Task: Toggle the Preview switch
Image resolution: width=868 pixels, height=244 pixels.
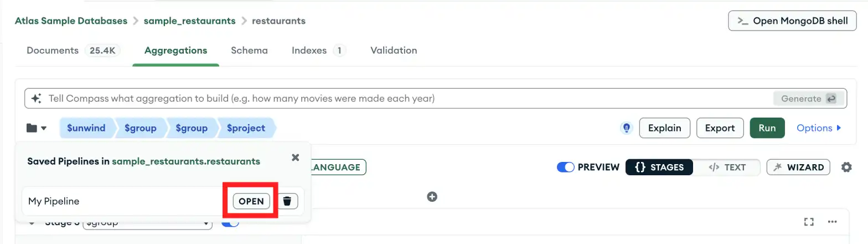Action: (x=566, y=167)
